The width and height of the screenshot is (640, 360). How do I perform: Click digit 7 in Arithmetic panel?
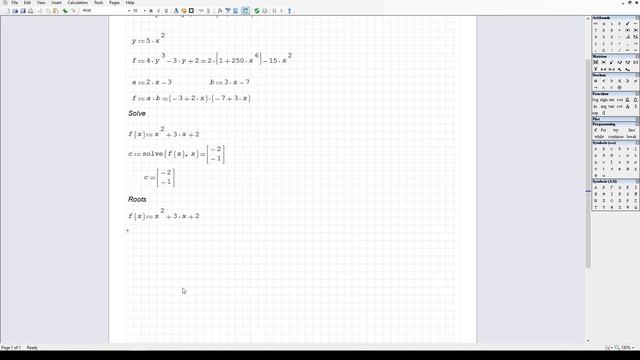click(x=596, y=30)
